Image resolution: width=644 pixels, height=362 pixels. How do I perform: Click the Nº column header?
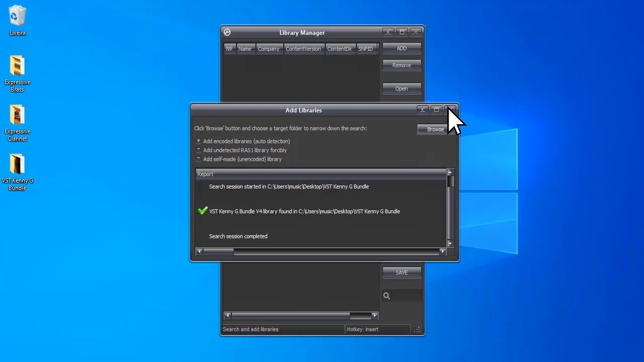point(229,49)
